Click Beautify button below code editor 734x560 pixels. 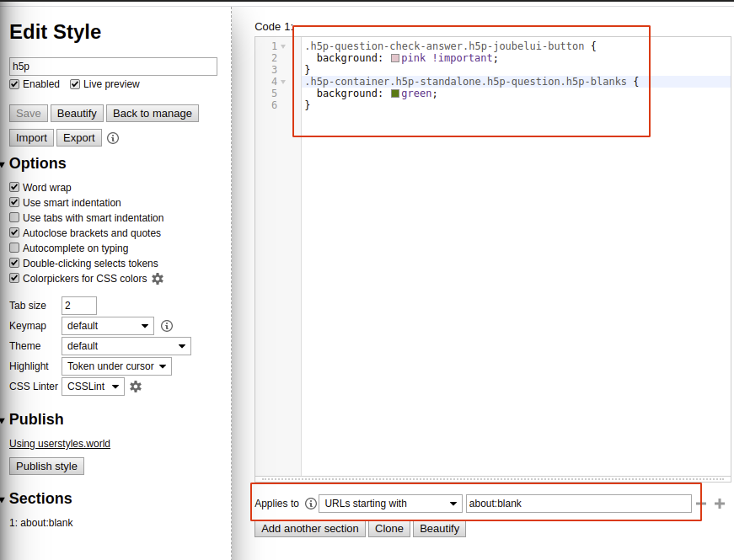(x=440, y=529)
